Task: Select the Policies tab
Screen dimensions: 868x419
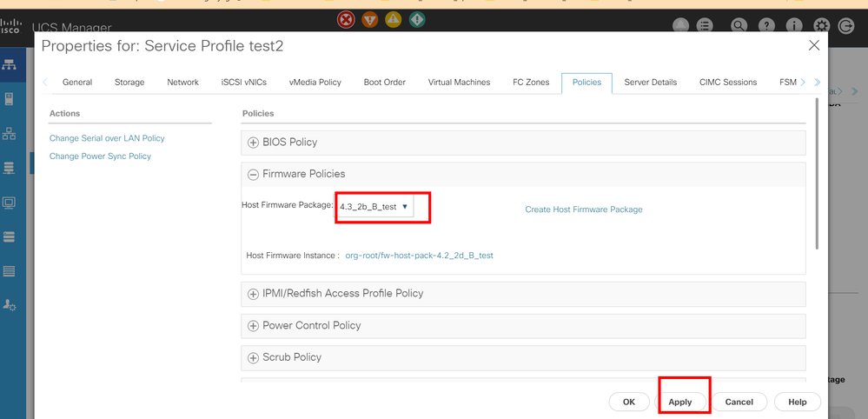Action: coord(586,82)
